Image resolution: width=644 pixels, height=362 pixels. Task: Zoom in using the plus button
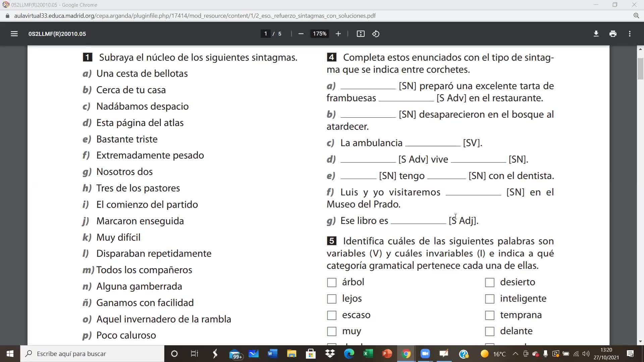pyautogui.click(x=338, y=34)
